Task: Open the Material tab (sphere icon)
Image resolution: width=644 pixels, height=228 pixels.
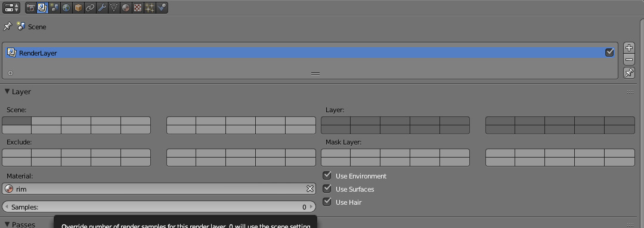Action: 126,7
